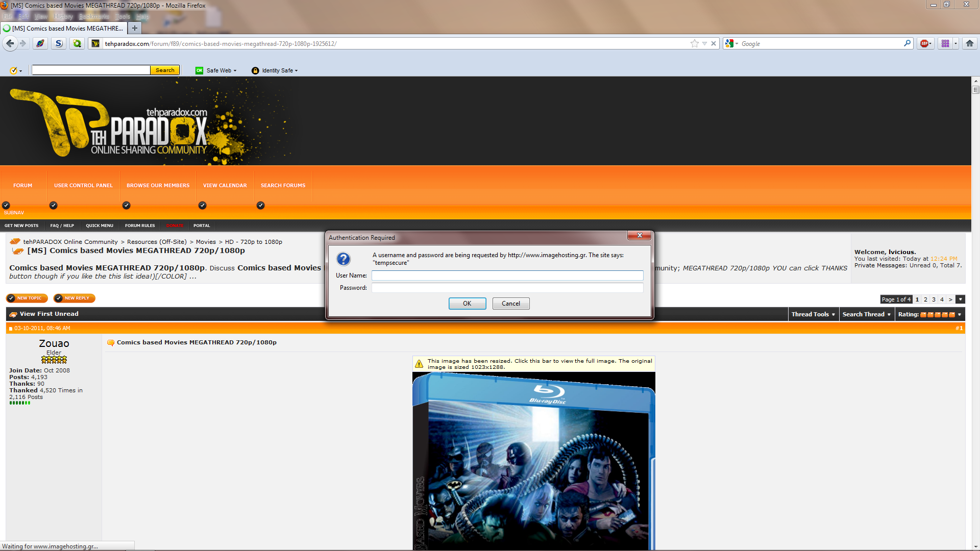Image resolution: width=980 pixels, height=551 pixels.
Task: Open the URL history dropdown arrow
Action: 704,43
